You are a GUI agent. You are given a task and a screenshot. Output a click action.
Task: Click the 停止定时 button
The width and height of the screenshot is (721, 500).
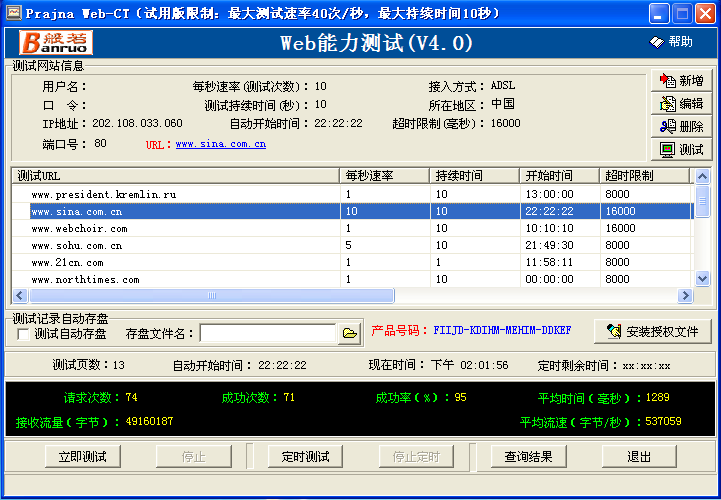[416, 456]
